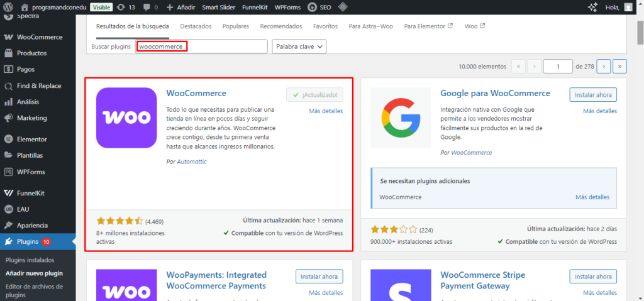
Task: Click the diamond icon after SEO
Action: point(343,7)
